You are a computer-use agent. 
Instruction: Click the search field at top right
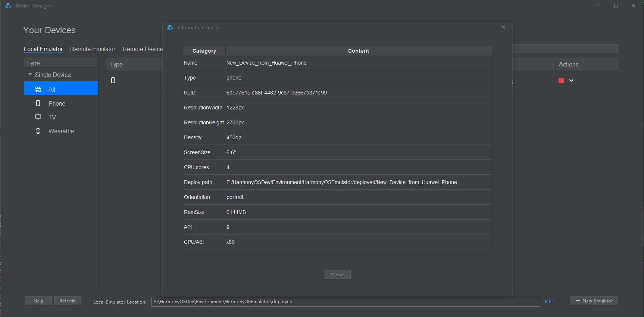(x=565, y=49)
